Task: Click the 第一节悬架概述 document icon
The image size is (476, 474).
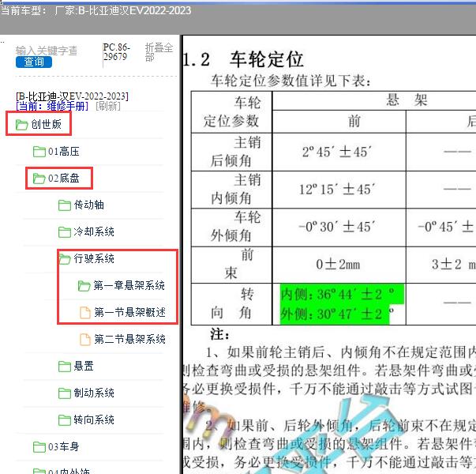Action: tap(85, 312)
